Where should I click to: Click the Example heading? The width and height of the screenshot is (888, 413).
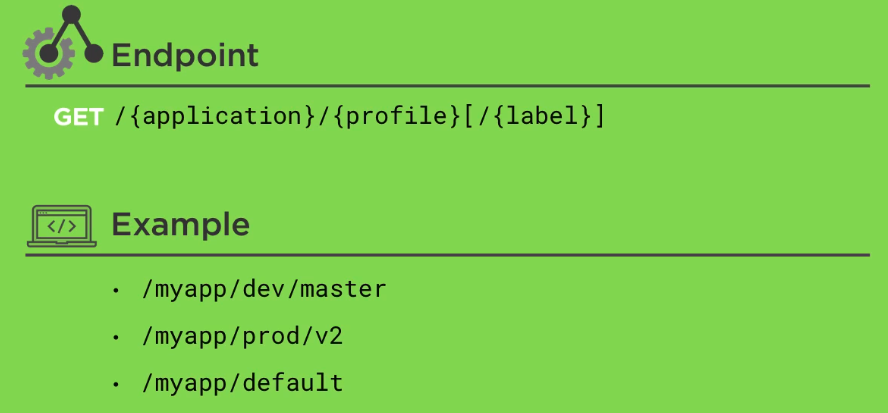tap(180, 225)
